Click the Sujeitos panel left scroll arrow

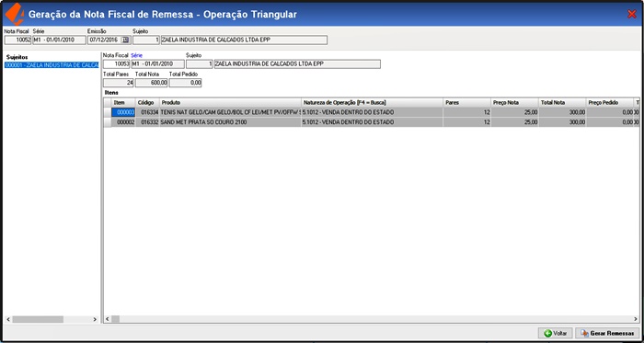[7, 319]
